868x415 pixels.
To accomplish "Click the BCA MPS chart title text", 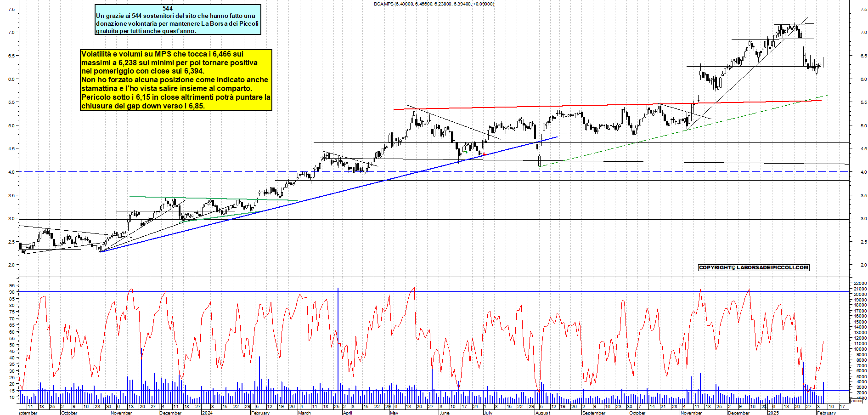I will point(434,4).
